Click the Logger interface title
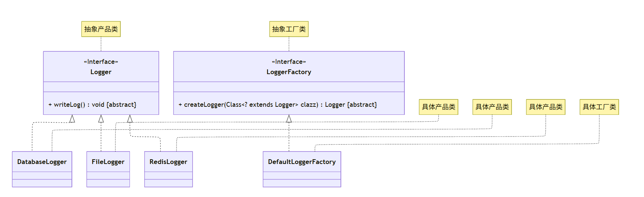This screenshot has width=644, height=197. (101, 72)
